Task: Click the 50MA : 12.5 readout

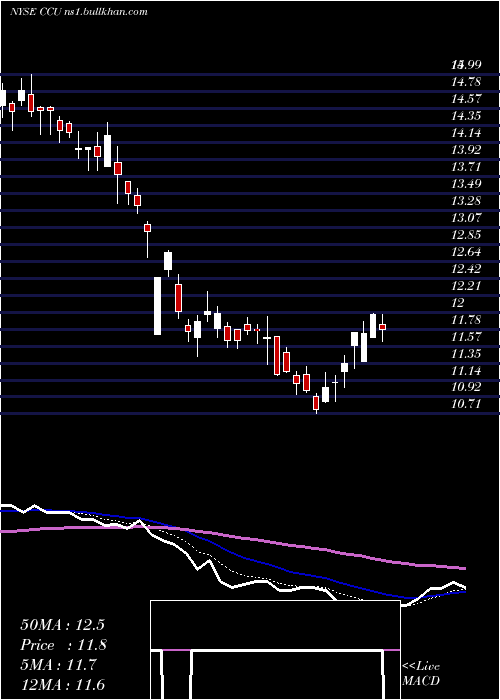Action: (62, 625)
